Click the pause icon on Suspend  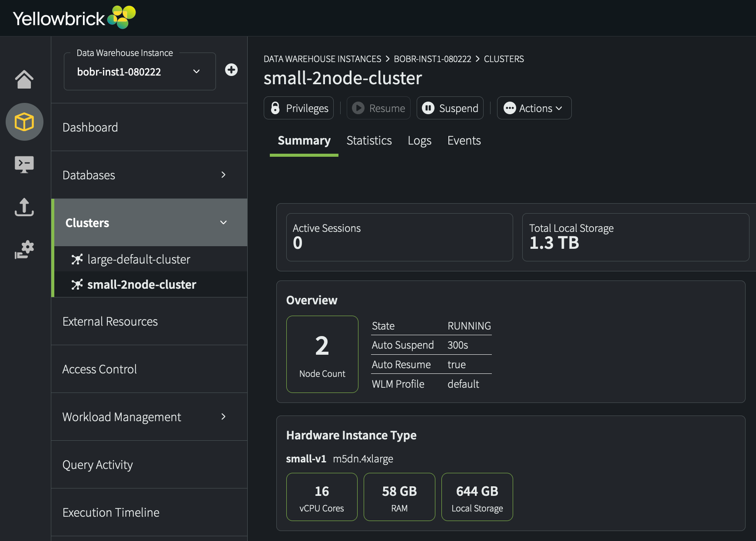[428, 108]
